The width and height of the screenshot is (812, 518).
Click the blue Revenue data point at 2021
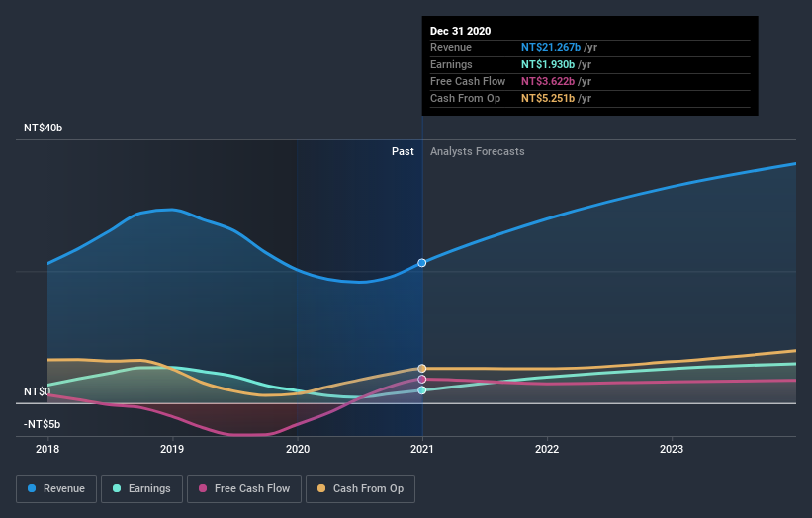(x=422, y=263)
